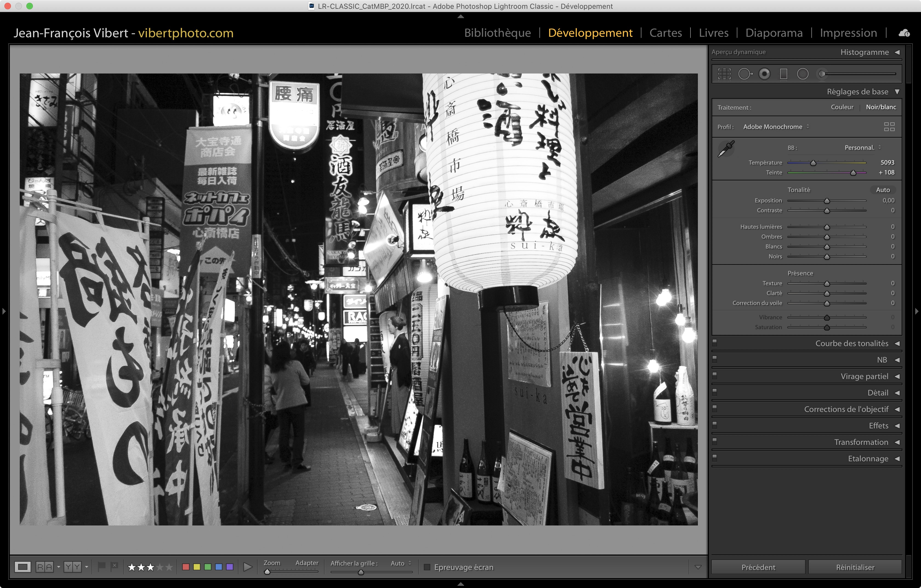Click the Réinitialiser button
This screenshot has height=588, width=921.
click(855, 567)
